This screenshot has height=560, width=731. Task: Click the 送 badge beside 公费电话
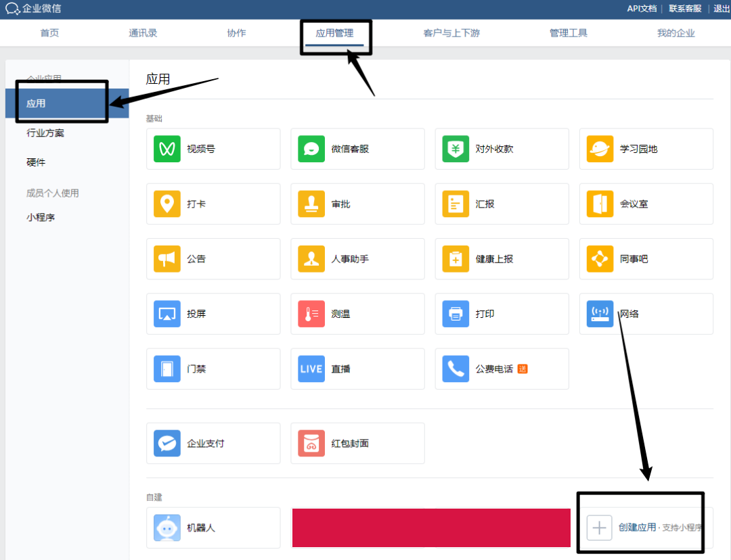tap(523, 369)
